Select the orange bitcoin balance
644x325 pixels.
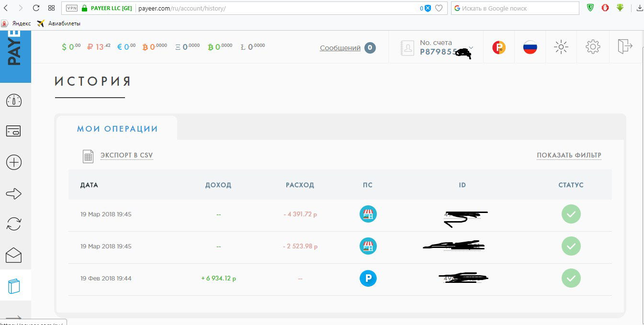click(155, 47)
